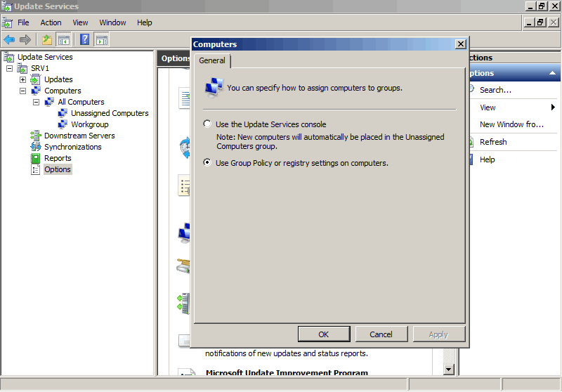Viewport: 562px width, 392px height.
Task: Expand the Updates tree node
Action: [x=22, y=79]
